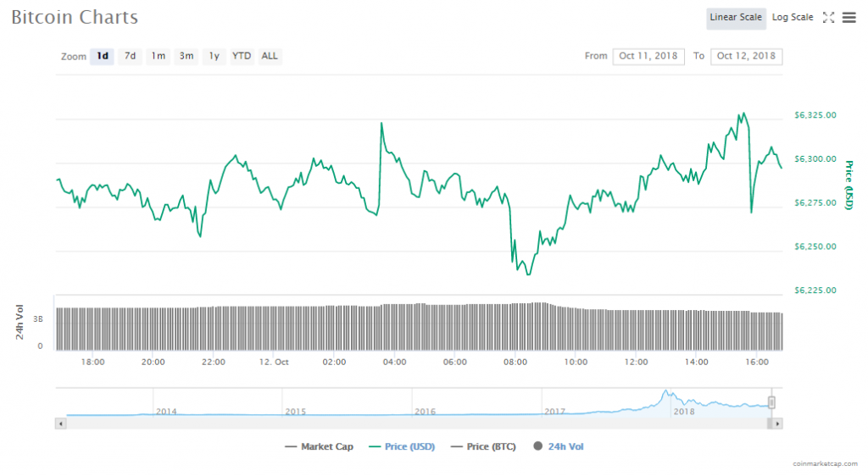Open coinmarketcap.com credit link
The image size is (868, 476).
point(825,464)
